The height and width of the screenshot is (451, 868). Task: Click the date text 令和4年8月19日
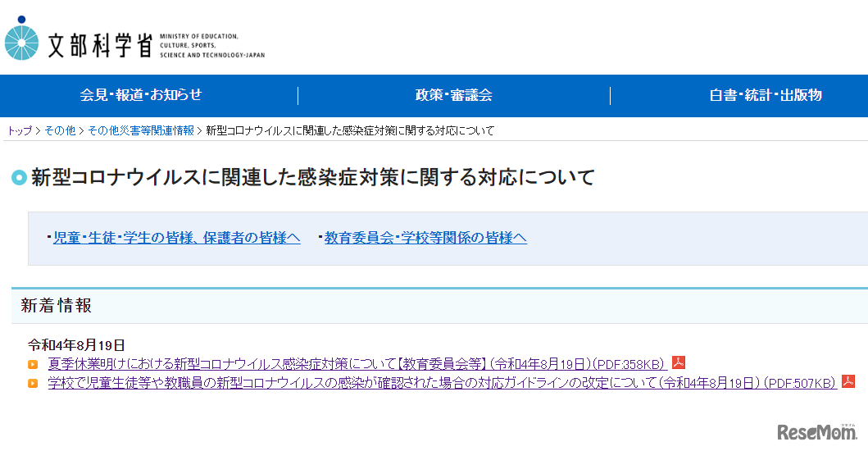tap(76, 345)
